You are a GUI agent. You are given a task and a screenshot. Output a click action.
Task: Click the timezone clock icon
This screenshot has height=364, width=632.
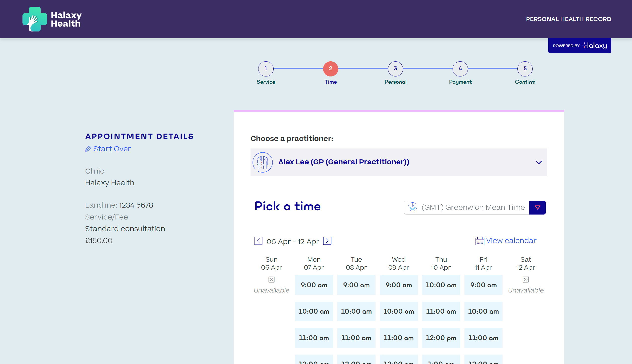(x=412, y=207)
